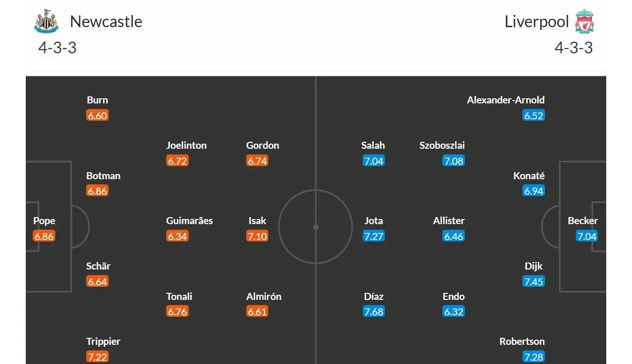
Task: Click player name Konaté
Action: click(529, 176)
